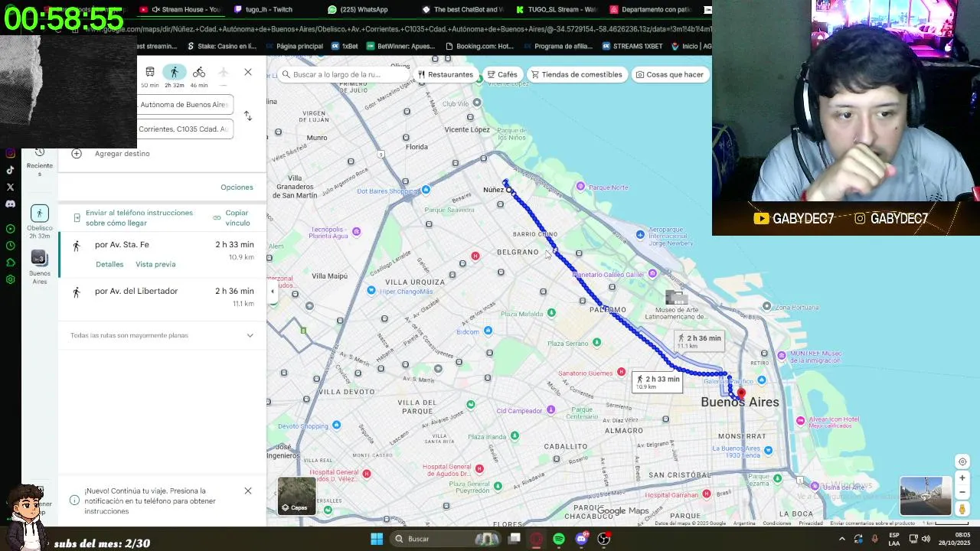The image size is (980, 551).
Task: Open the Capas layers thumbnail
Action: point(296,496)
